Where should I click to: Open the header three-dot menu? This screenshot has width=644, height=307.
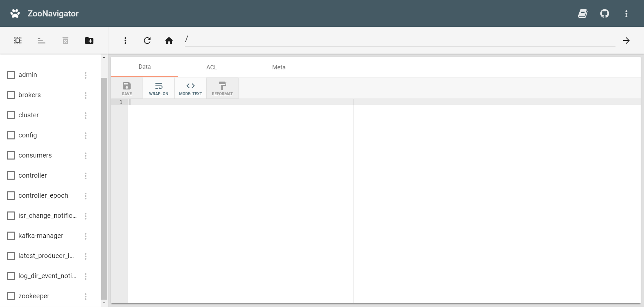click(x=626, y=13)
